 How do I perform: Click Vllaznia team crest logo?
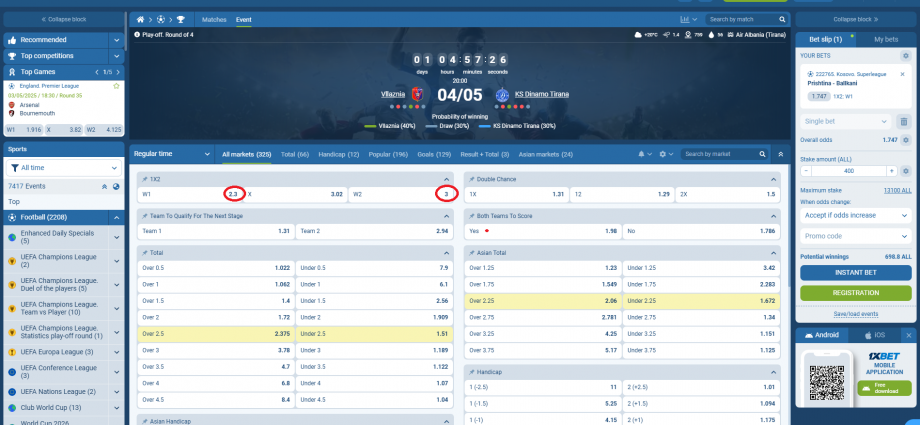[x=417, y=94]
